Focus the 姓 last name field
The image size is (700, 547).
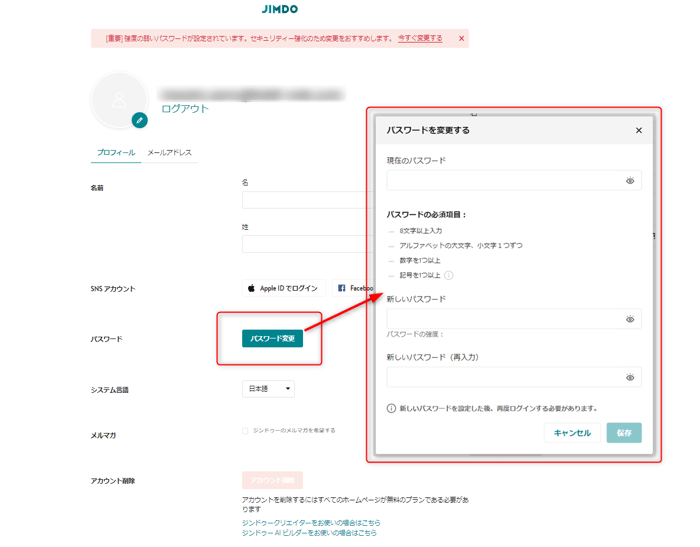(x=308, y=244)
